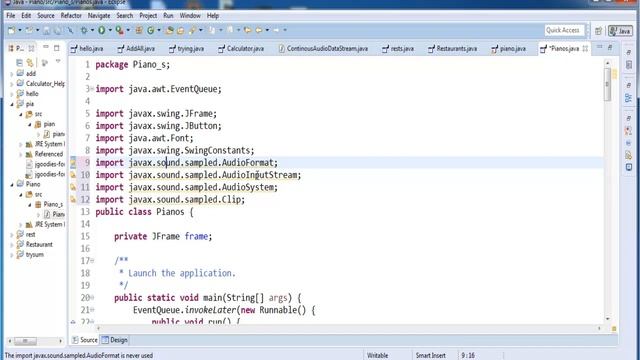Viewport: 640px width, 360px height.
Task: Click the Save All toolbar icon
Action: click(58, 30)
